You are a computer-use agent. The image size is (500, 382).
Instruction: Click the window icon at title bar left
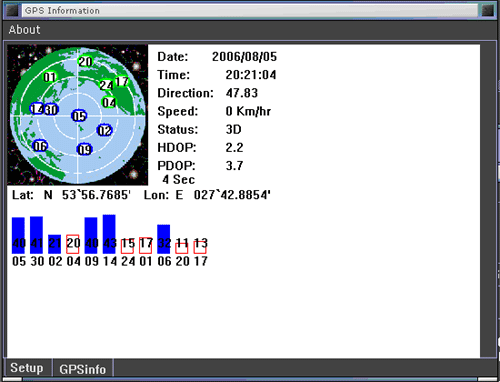[12, 11]
